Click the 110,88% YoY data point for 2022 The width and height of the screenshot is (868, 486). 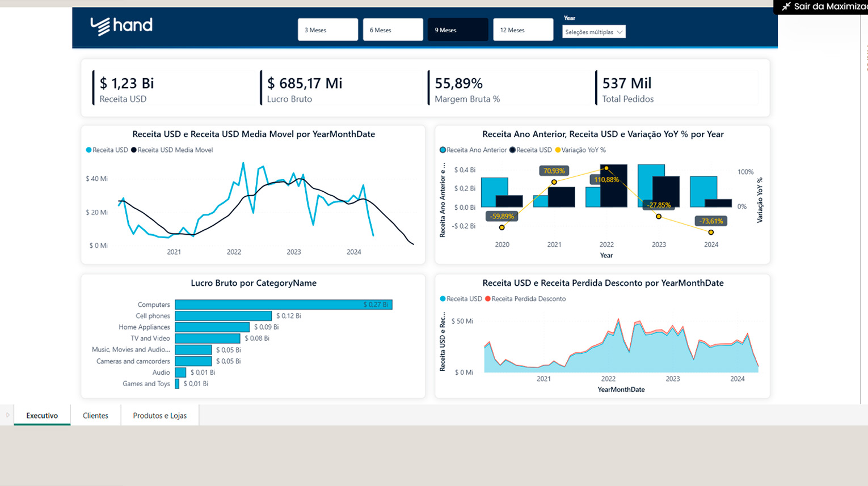coord(606,168)
